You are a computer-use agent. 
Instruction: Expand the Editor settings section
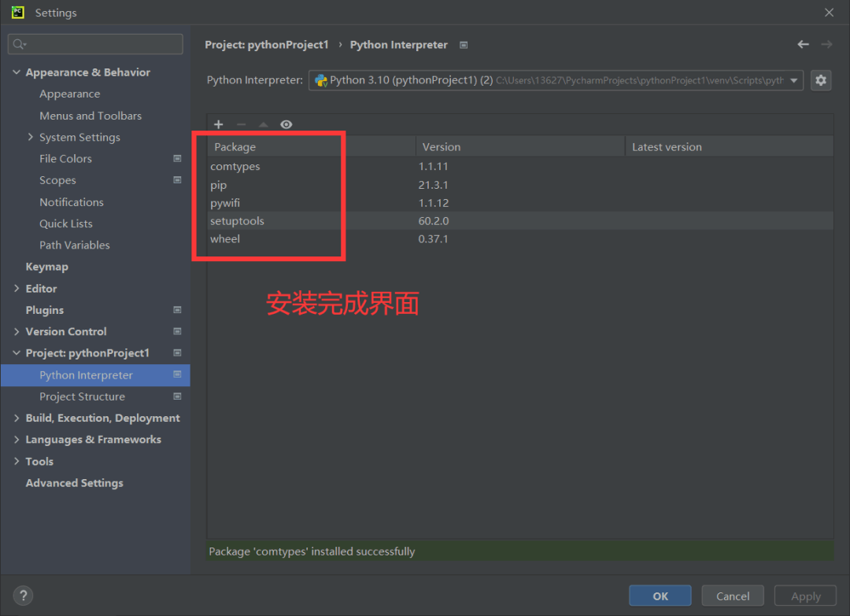click(x=17, y=289)
